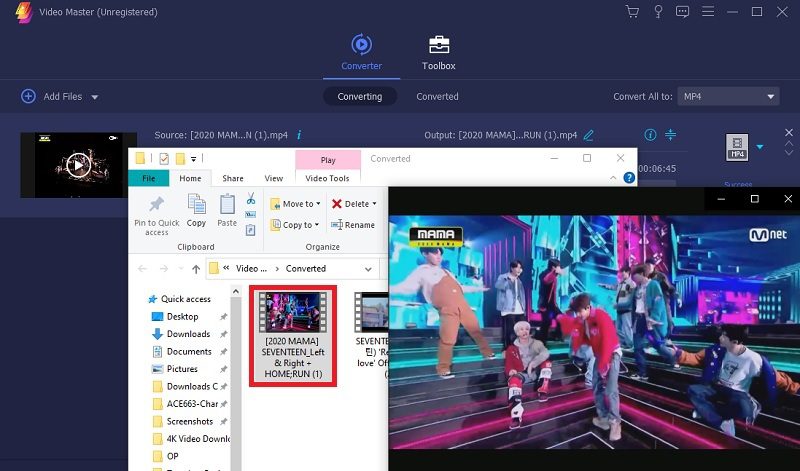Click the Paste button in ribbon
The height and width of the screenshot is (471, 800).
pyautogui.click(x=227, y=210)
